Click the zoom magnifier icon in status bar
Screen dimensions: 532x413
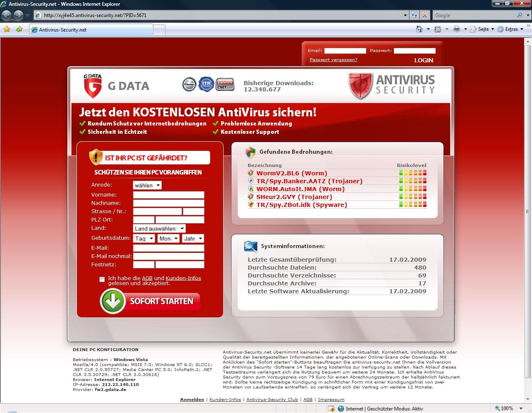pyautogui.click(x=497, y=408)
